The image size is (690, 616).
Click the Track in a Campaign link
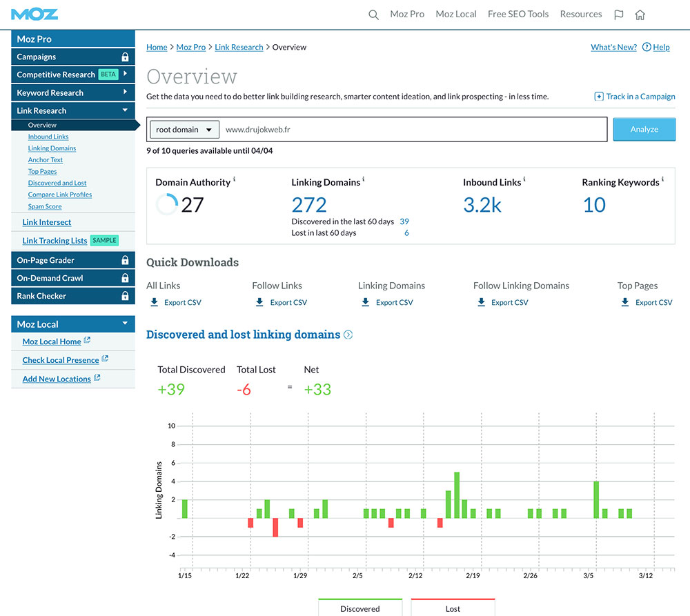[641, 97]
